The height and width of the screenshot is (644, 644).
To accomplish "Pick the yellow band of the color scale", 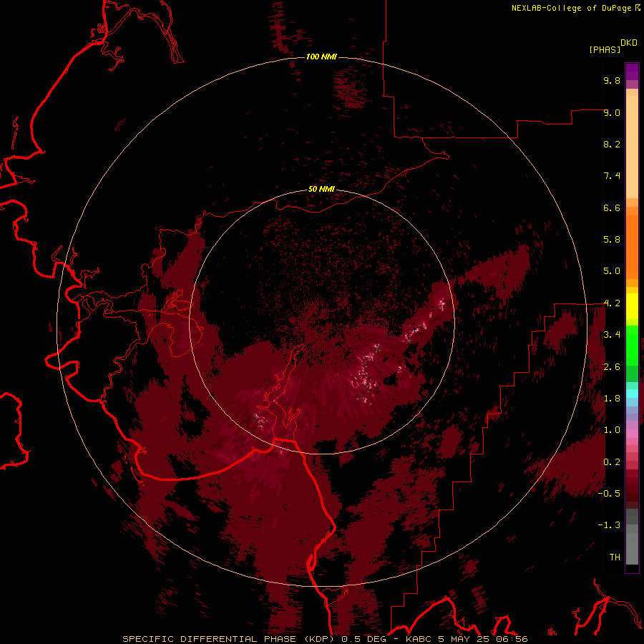I will pyautogui.click(x=632, y=306).
